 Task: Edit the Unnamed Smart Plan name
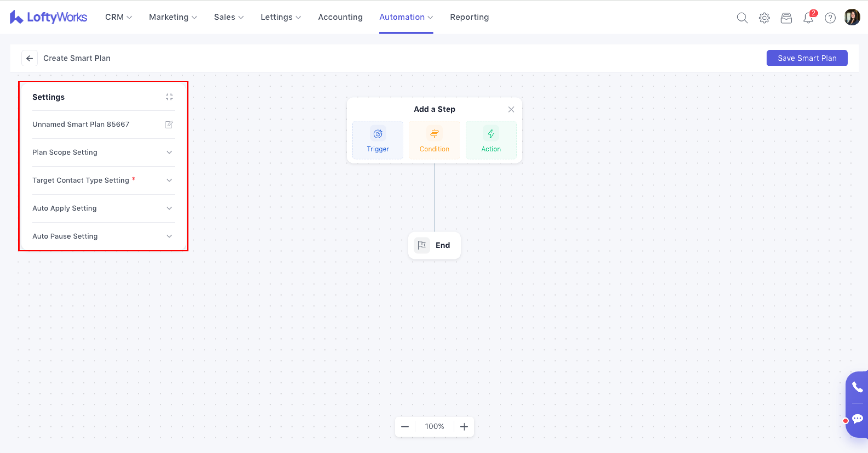169,125
